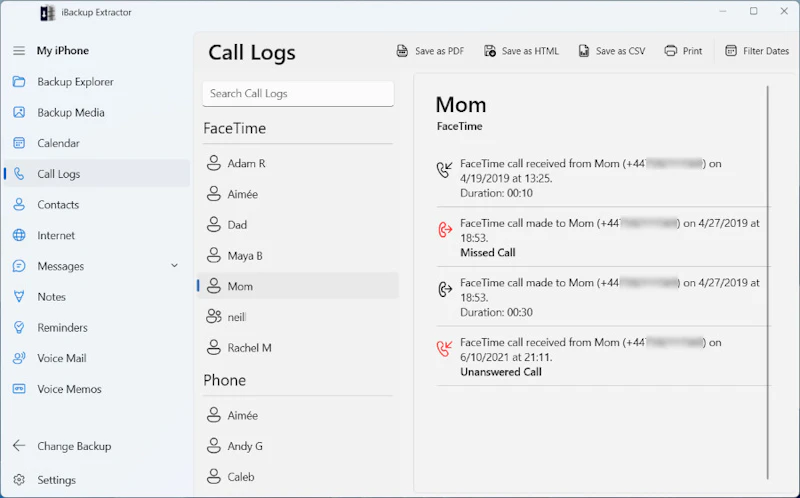The width and height of the screenshot is (800, 498).
Task: Click the Save as PDF label
Action: pyautogui.click(x=439, y=51)
